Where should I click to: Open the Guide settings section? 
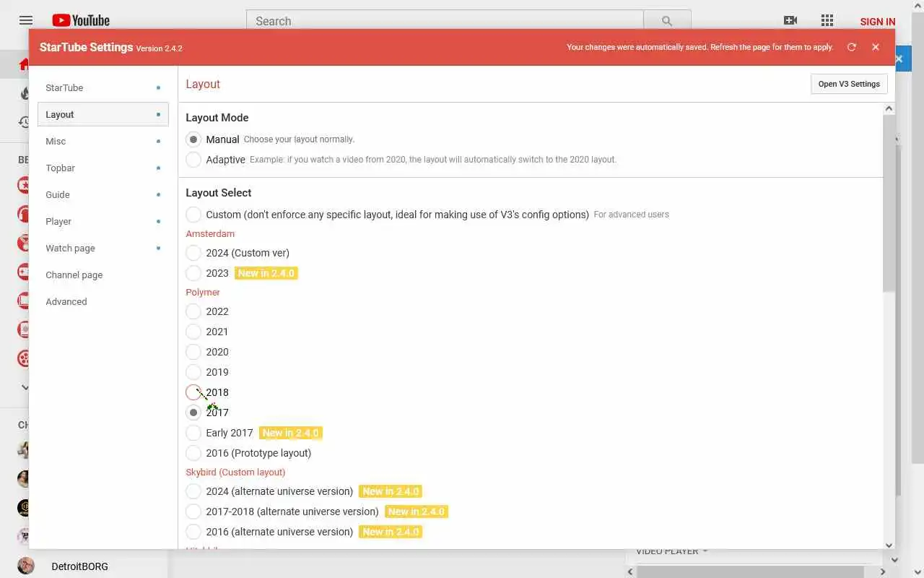pyautogui.click(x=103, y=194)
